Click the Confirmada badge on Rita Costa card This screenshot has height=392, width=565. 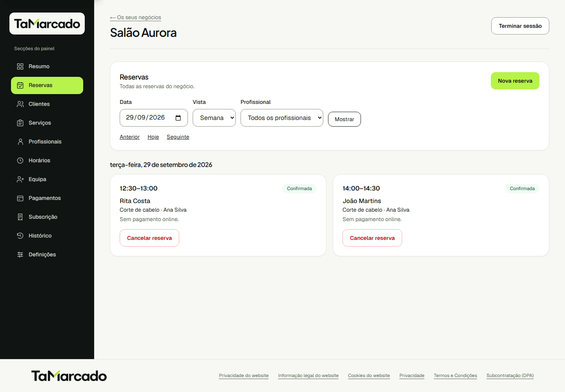coord(299,189)
